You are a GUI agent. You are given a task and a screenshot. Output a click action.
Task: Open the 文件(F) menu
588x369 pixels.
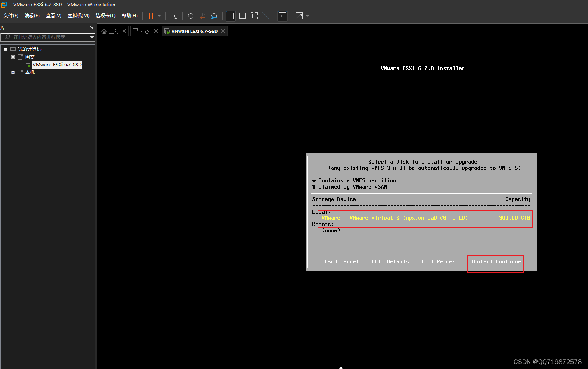pyautogui.click(x=11, y=16)
